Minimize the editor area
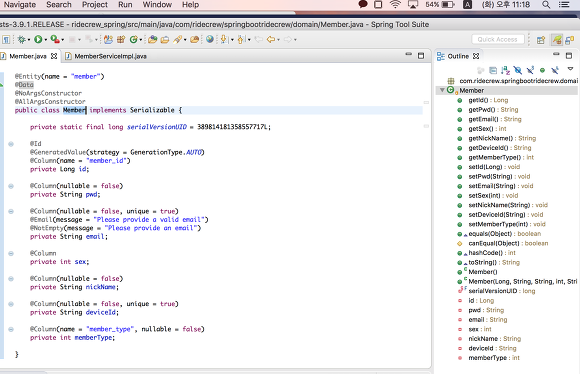580x374 pixels. (408, 55)
